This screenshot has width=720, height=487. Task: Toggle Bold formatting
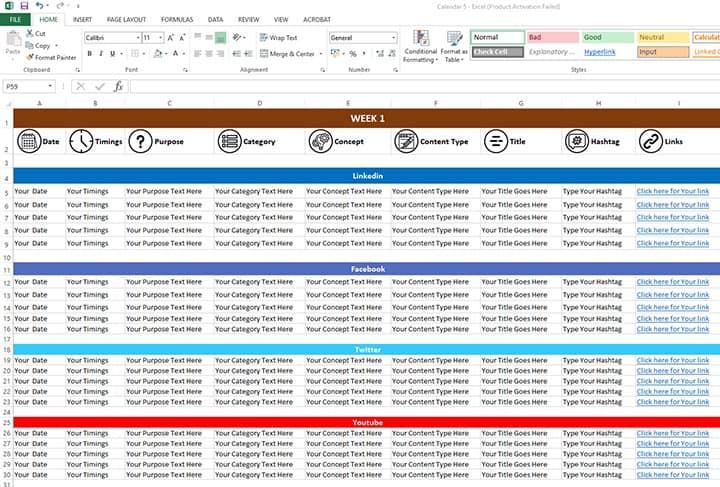click(x=89, y=53)
